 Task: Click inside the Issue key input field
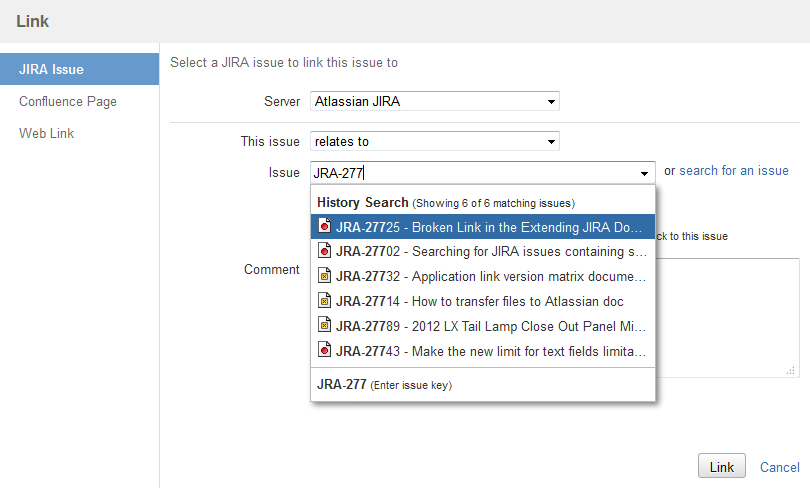point(473,173)
